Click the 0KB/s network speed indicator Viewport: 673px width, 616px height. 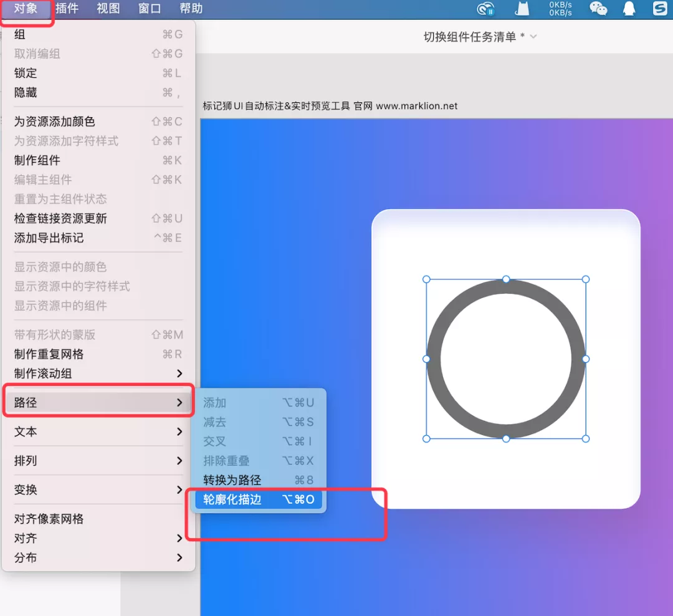(x=559, y=9)
